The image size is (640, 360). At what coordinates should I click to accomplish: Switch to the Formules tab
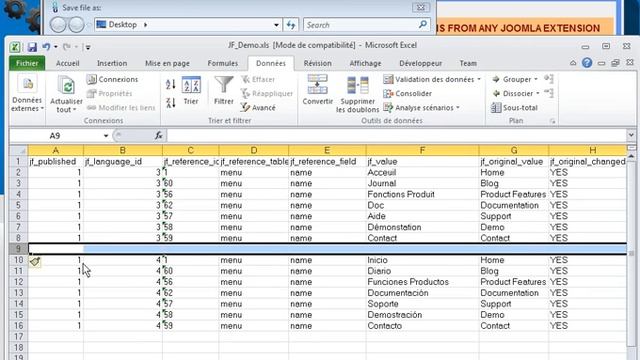click(222, 63)
